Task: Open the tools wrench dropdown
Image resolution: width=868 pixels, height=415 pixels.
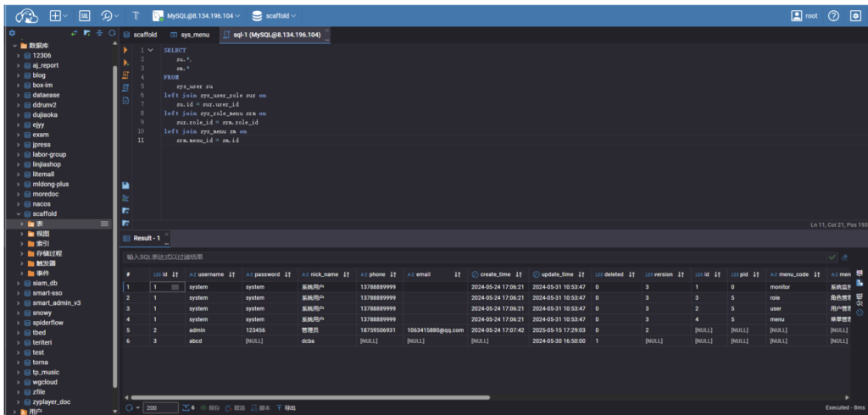Action: coord(109,16)
